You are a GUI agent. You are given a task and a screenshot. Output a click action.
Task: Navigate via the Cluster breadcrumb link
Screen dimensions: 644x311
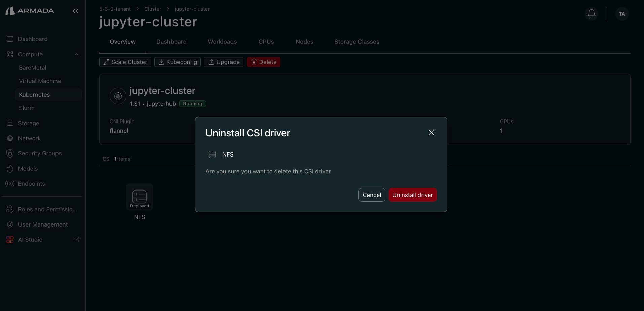(153, 9)
